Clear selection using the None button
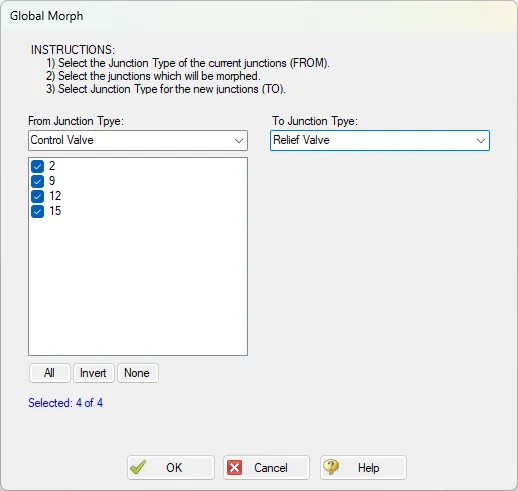The width and height of the screenshot is (518, 491). click(137, 373)
